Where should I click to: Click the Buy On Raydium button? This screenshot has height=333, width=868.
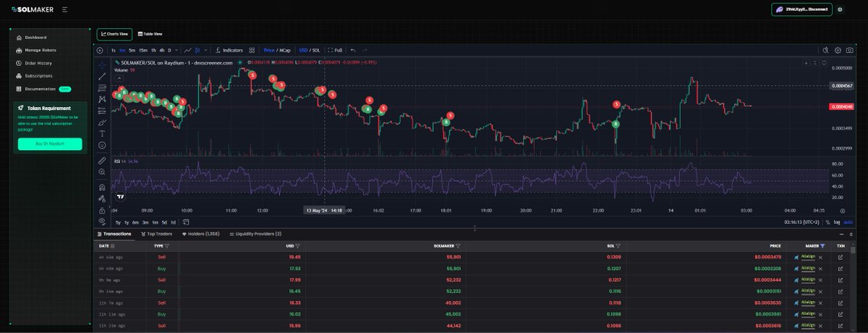[x=50, y=144]
